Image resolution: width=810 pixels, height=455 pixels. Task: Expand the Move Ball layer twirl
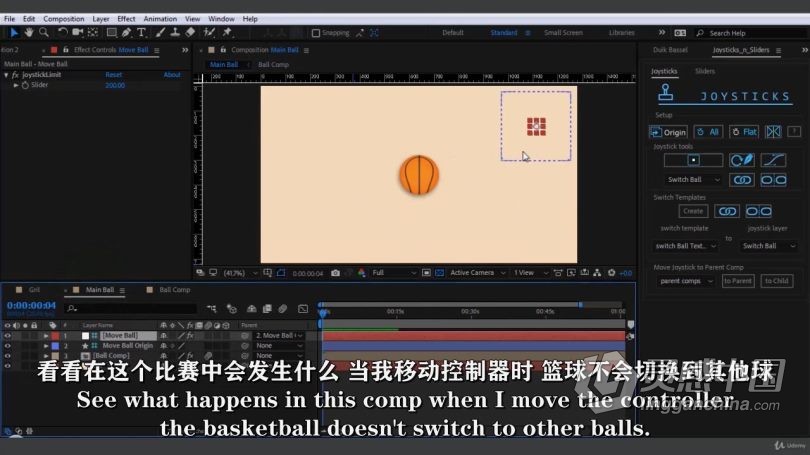tap(45, 336)
